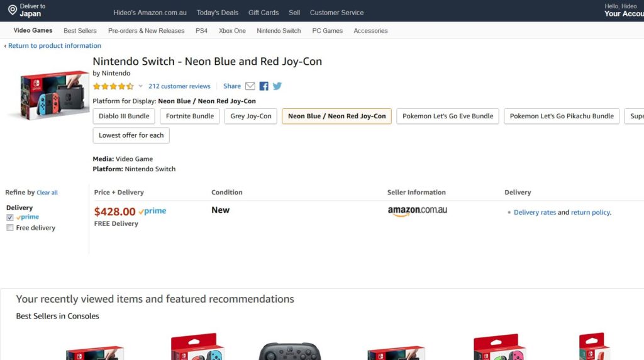Click the amazon.com.au seller logo

417,211
